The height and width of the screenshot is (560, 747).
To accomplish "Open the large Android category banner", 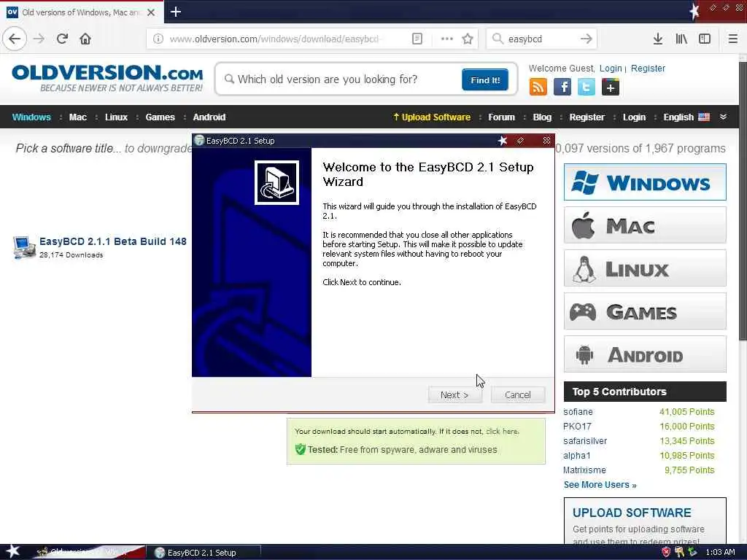I will point(645,354).
